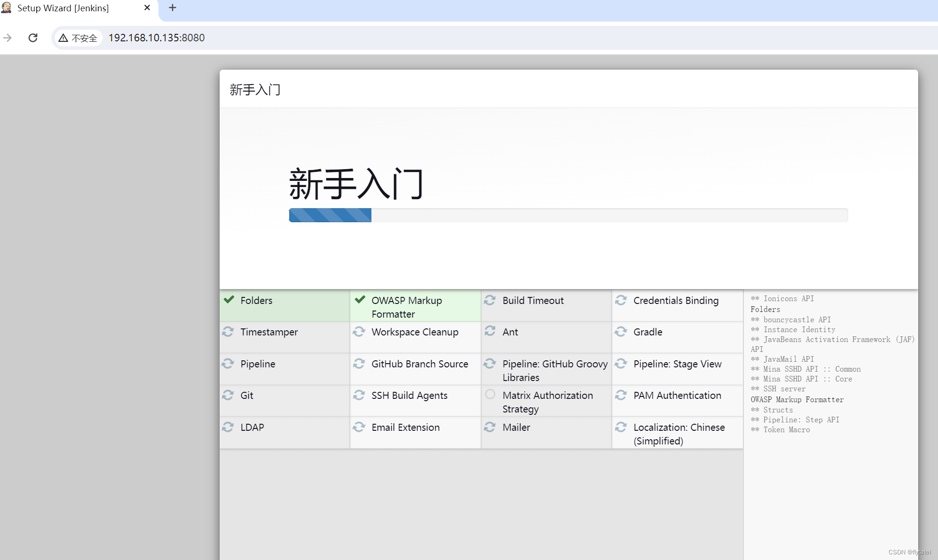Click the plugin installation progress bar

[568, 215]
